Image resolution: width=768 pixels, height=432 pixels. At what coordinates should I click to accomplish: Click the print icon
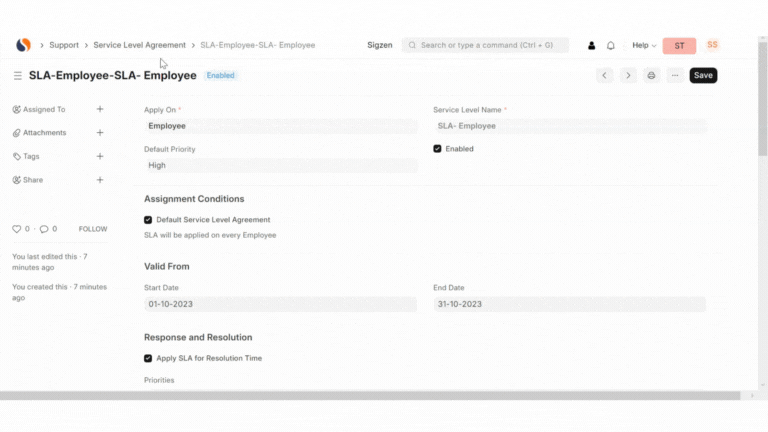point(652,75)
